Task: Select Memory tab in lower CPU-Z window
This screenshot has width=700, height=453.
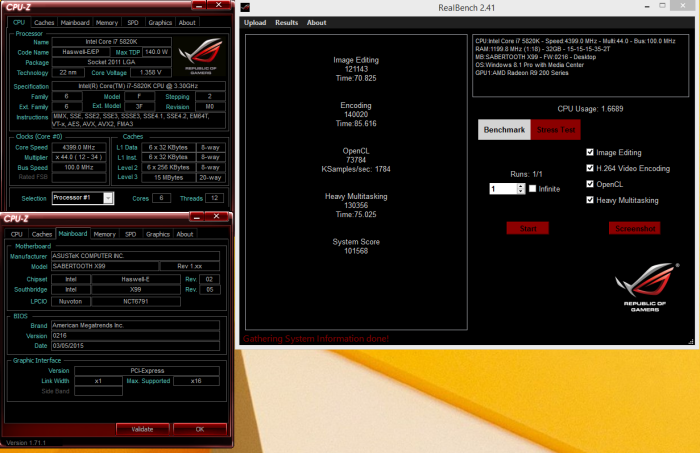Action: [x=104, y=234]
